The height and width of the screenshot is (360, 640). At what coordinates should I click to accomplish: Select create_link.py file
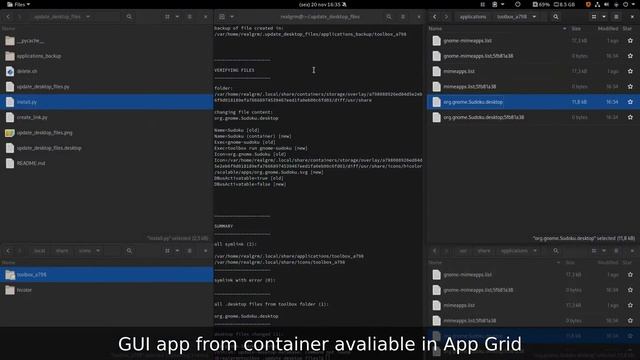pos(107,117)
